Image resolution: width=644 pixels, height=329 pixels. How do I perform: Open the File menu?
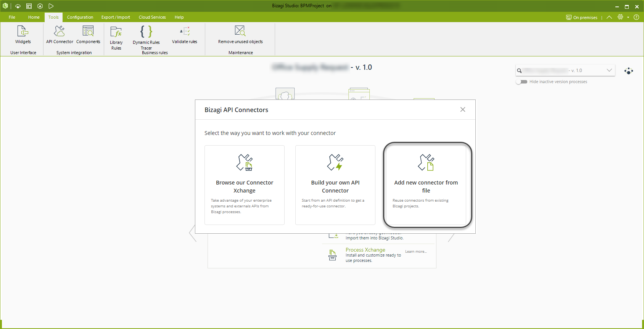coord(12,17)
